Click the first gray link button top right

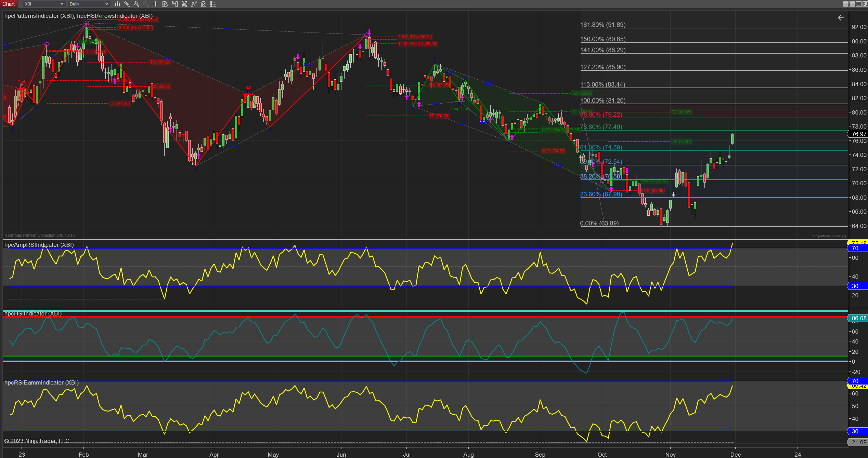pos(846,4)
